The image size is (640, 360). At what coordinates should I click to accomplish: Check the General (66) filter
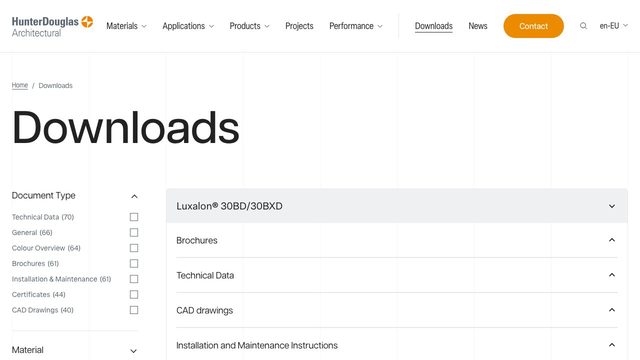coord(134,232)
